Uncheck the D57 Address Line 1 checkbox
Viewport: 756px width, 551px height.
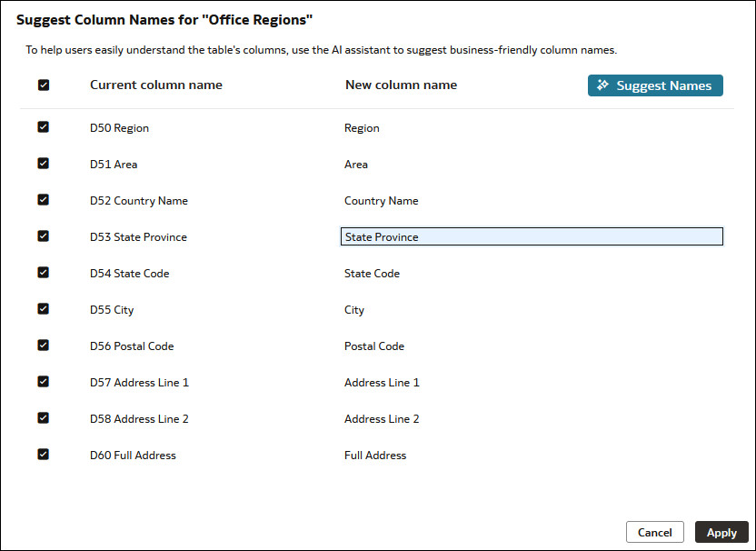(x=43, y=381)
